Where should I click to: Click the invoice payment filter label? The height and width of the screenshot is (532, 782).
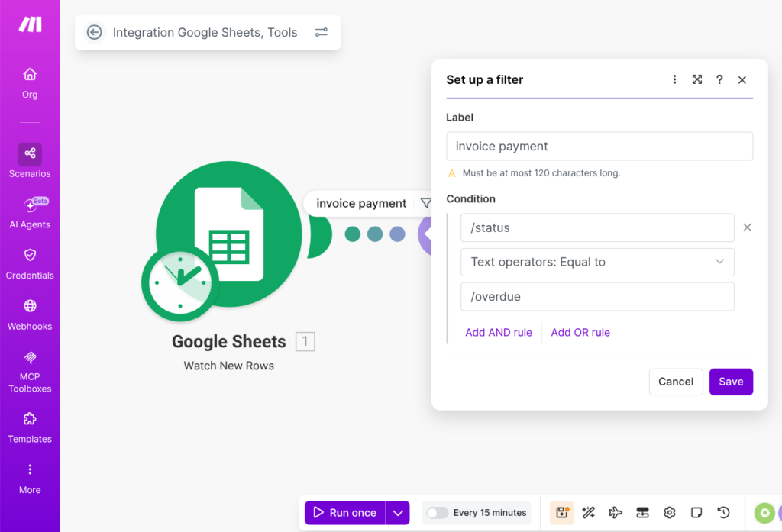[x=361, y=204]
